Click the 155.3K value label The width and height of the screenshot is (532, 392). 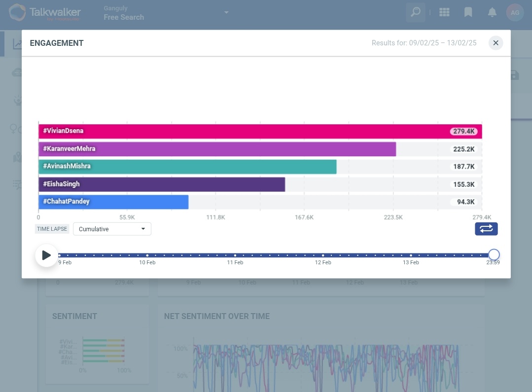point(463,184)
